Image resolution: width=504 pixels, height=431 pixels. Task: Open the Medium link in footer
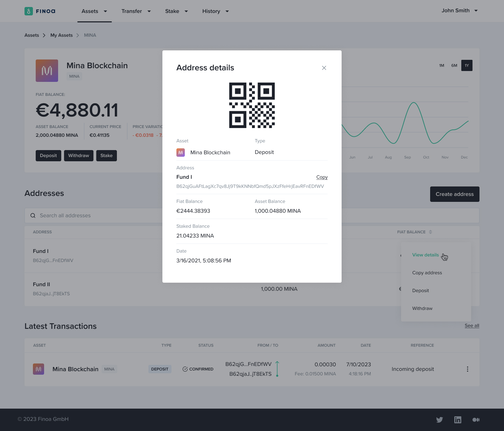pyautogui.click(x=476, y=420)
